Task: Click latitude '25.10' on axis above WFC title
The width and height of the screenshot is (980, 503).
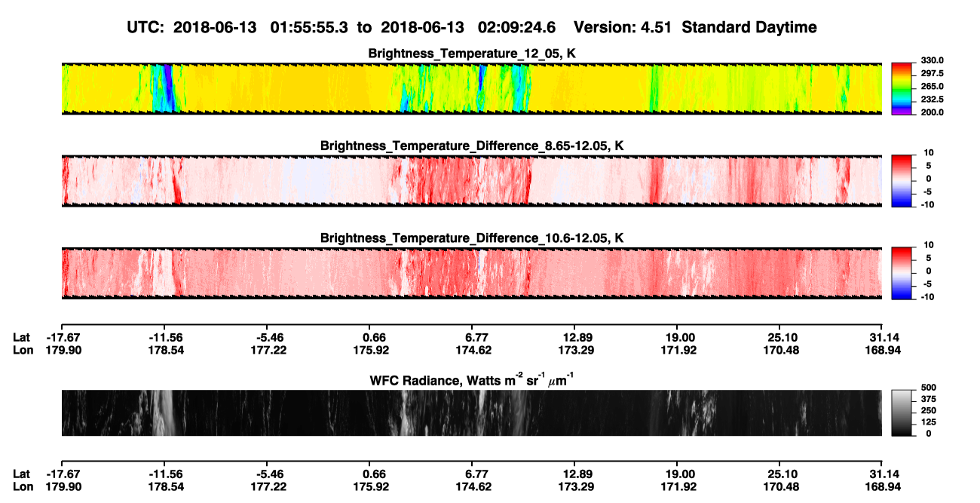Action: [781, 337]
